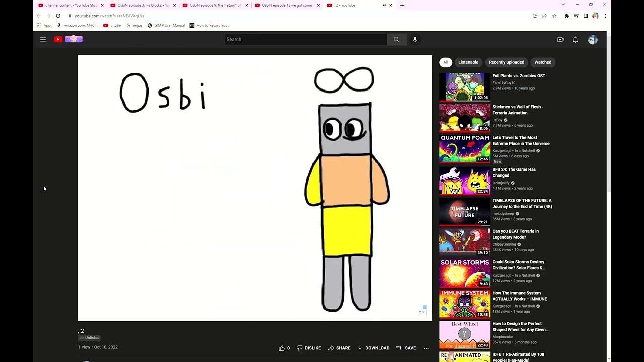Image resolution: width=644 pixels, height=362 pixels.
Task: Open the u tube bookmark
Action: click(112, 25)
